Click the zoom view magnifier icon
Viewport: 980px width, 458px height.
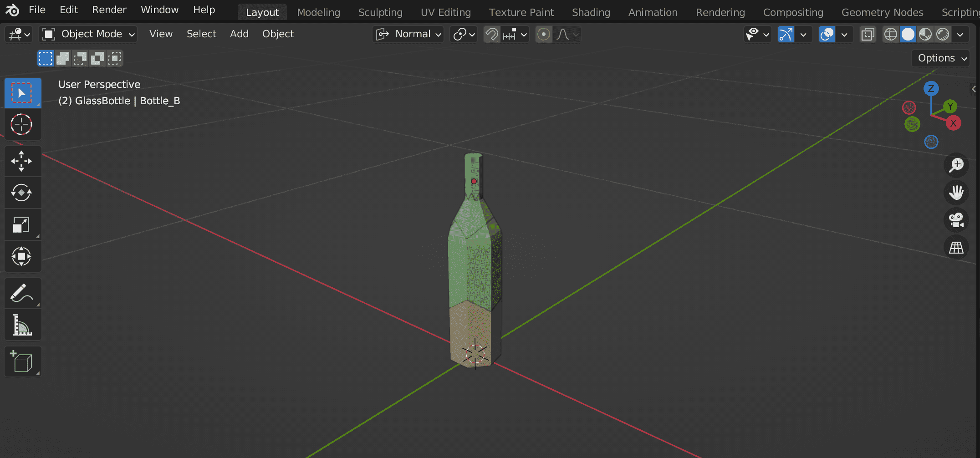click(x=956, y=165)
